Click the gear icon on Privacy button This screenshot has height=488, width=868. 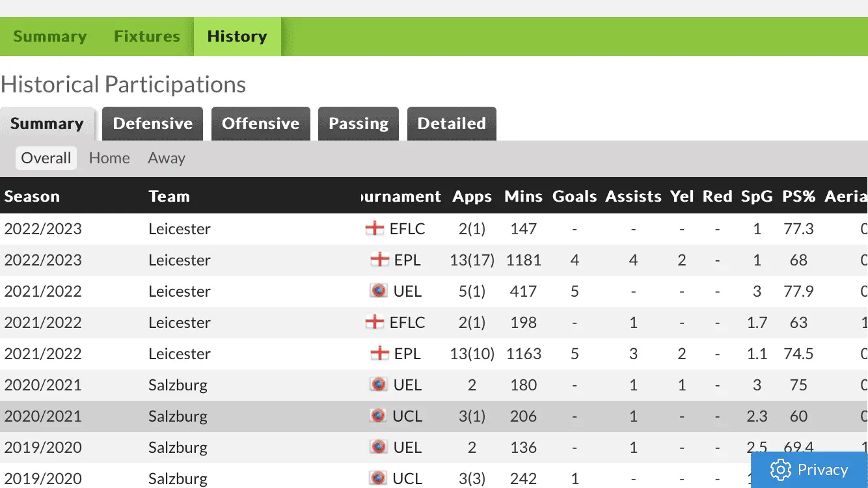tap(780, 470)
